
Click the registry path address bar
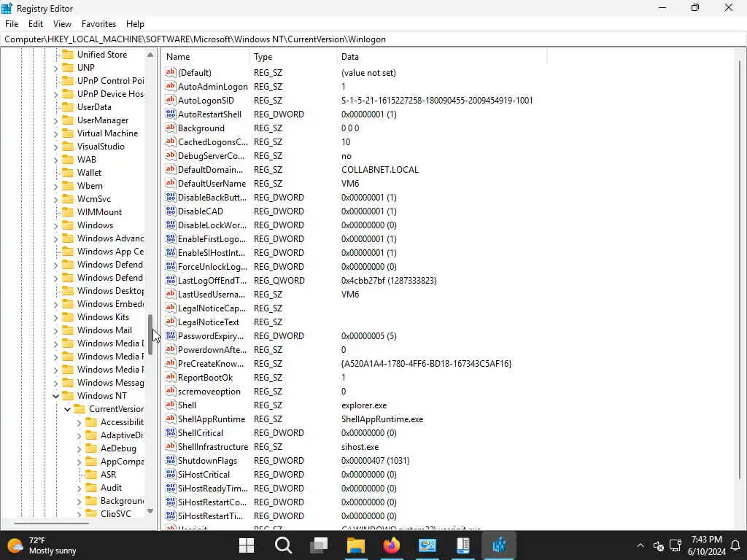click(373, 39)
